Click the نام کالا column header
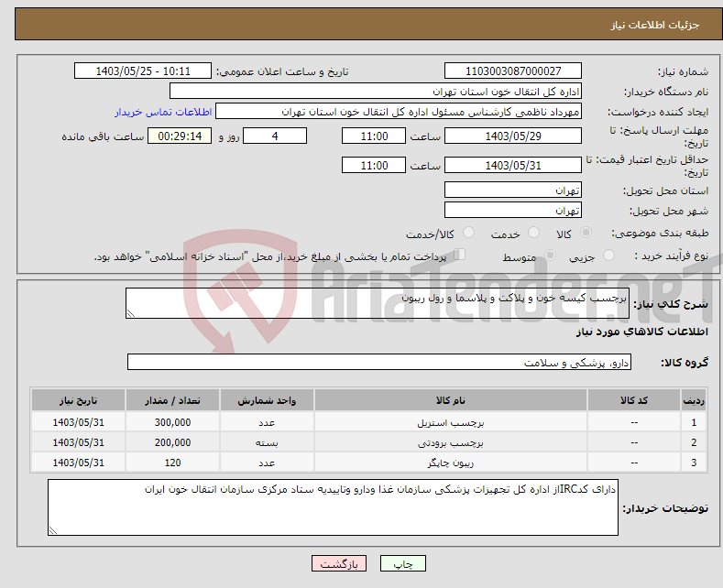The height and width of the screenshot is (588, 723). (x=451, y=400)
